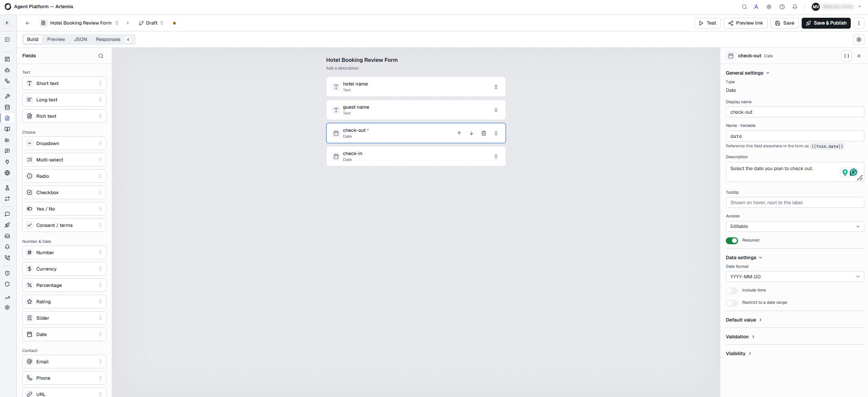Move check-out field up with arrow
The width and height of the screenshot is (868, 397).
[x=459, y=133]
